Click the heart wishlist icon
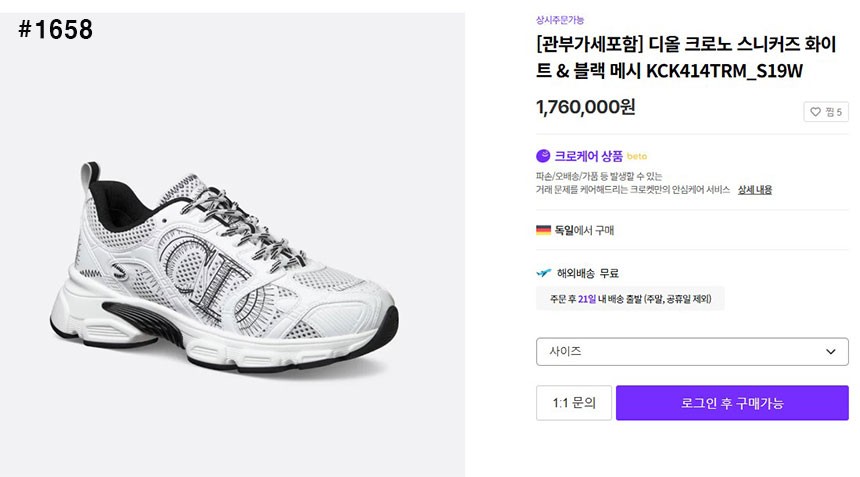 pos(815,112)
